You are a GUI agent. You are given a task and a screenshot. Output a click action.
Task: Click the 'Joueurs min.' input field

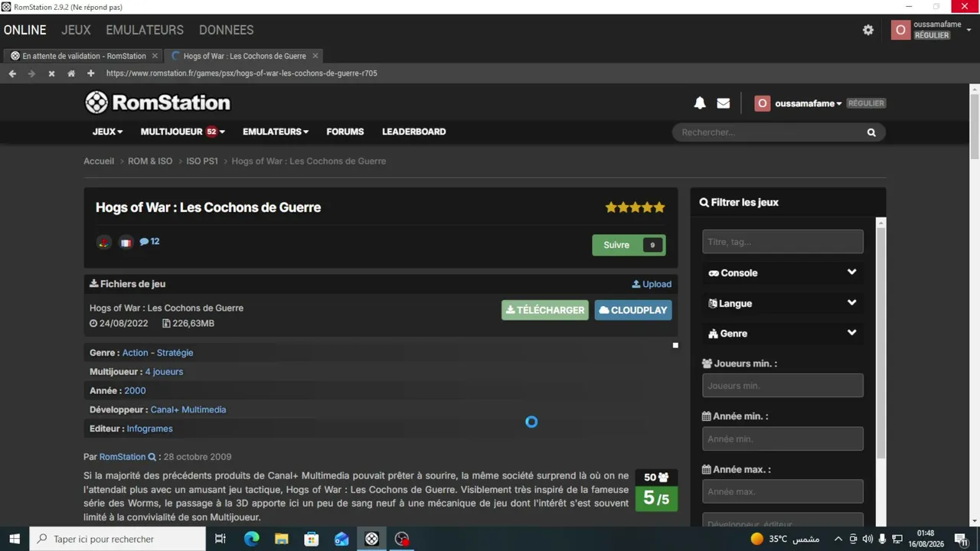click(x=782, y=386)
